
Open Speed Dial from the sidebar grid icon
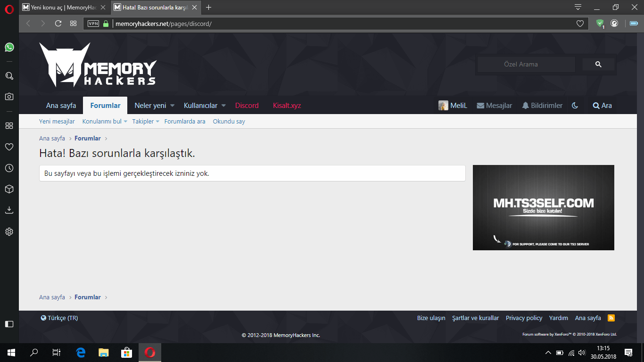[9, 126]
